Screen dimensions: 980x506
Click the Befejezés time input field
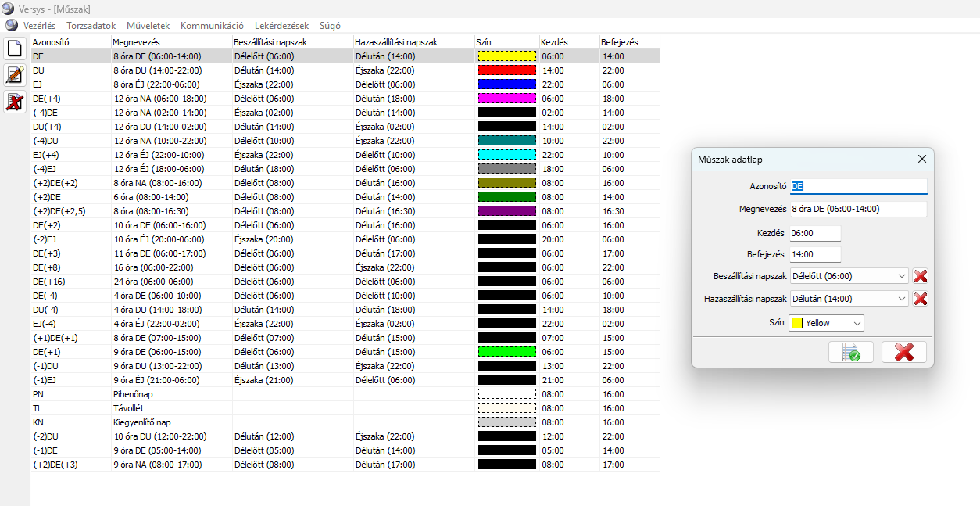coord(815,254)
